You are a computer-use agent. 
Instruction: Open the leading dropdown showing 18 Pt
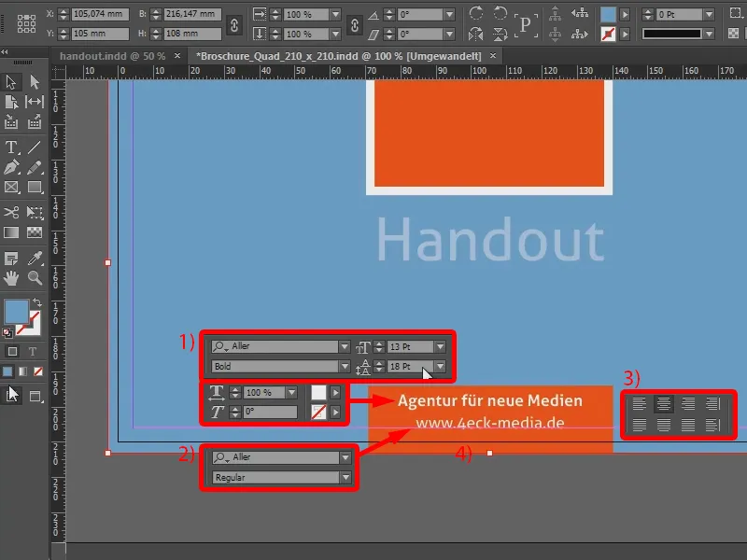tap(439, 367)
